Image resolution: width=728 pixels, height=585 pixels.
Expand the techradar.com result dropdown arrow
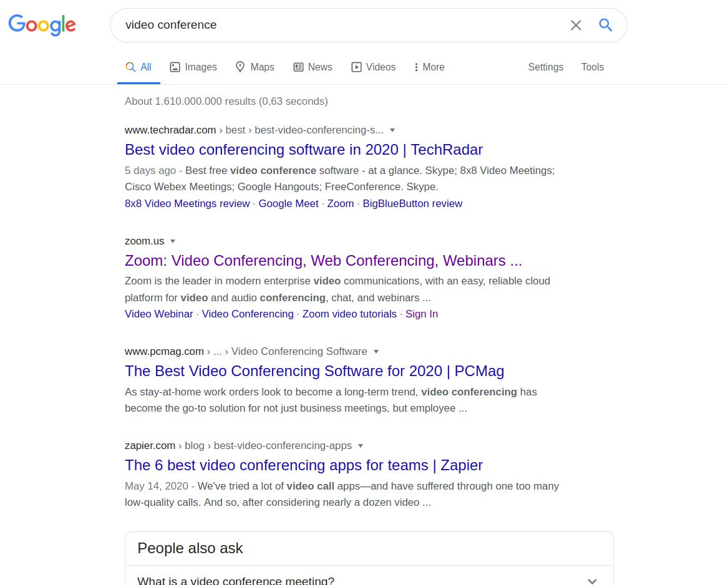[392, 130]
